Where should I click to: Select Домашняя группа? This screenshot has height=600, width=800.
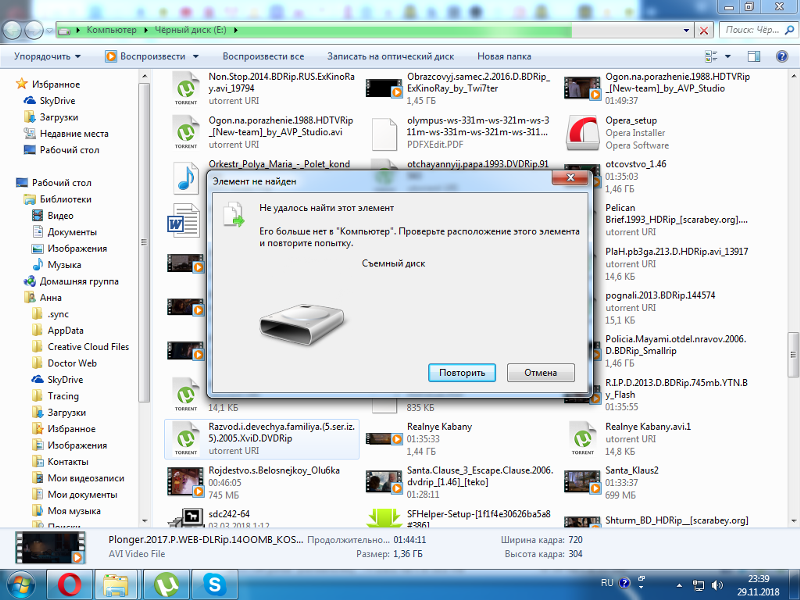coord(79,281)
